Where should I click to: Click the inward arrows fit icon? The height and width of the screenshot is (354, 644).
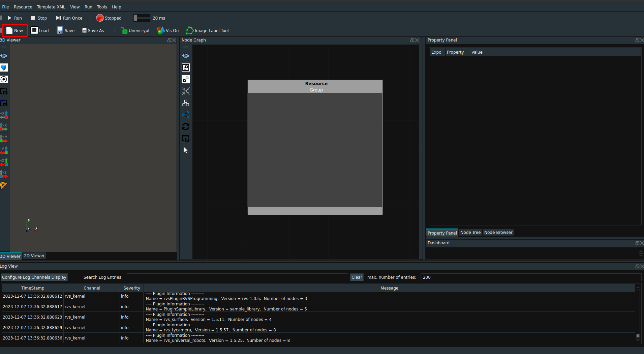point(186,91)
